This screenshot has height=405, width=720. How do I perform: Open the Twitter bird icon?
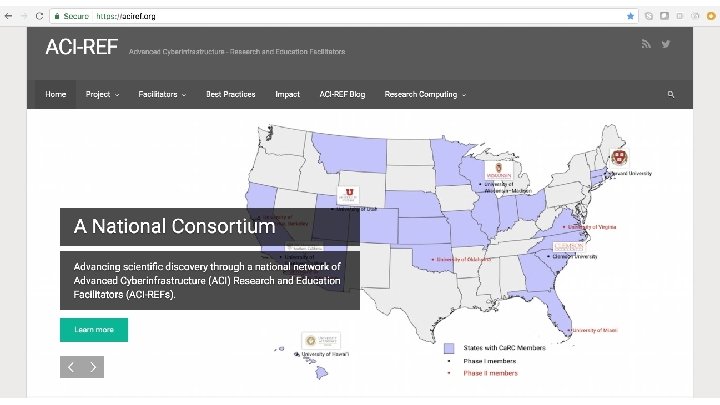coord(666,44)
